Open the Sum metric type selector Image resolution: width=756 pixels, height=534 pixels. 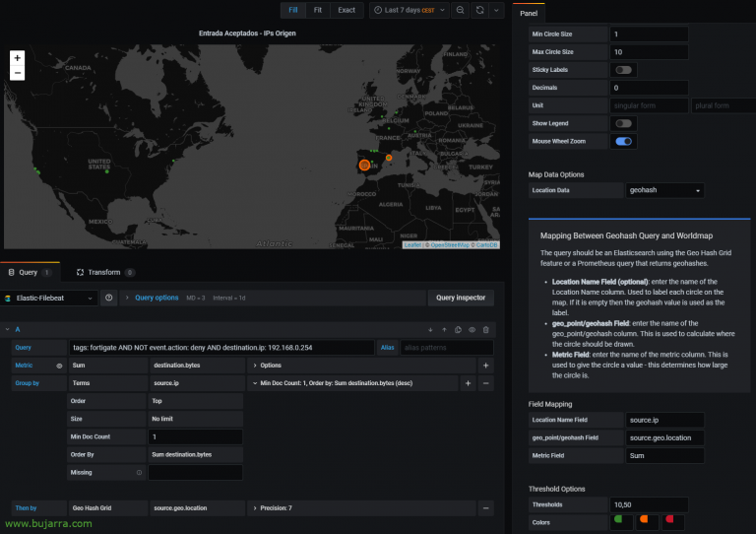[108, 366]
